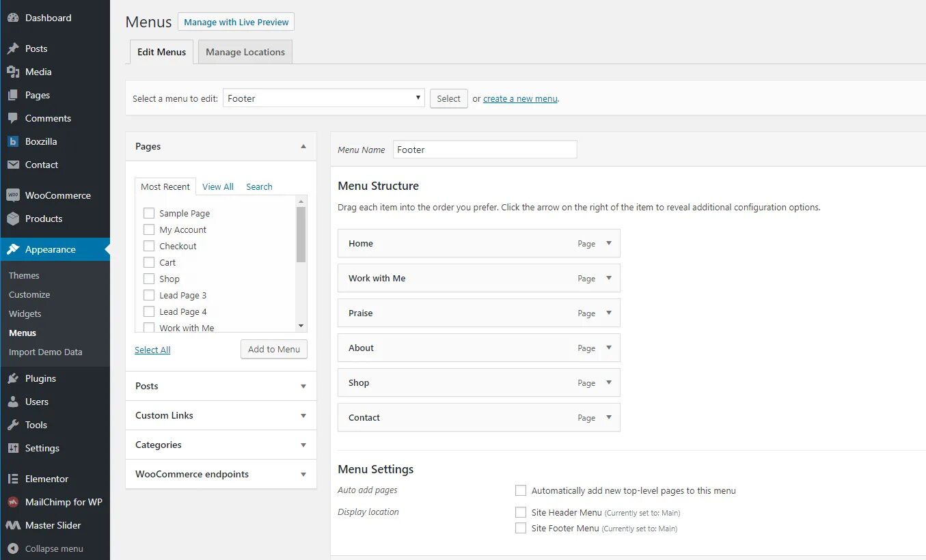Click the Dashboard gauge icon
This screenshot has height=560, width=926.
(x=13, y=18)
